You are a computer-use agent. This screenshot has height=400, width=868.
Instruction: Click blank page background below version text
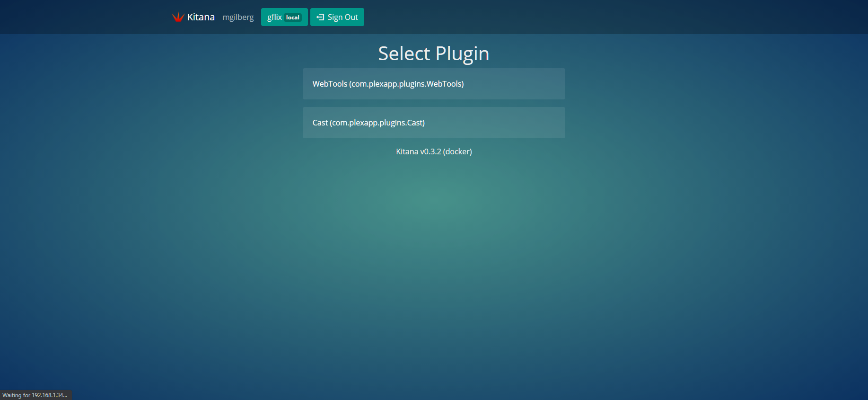[x=433, y=260]
